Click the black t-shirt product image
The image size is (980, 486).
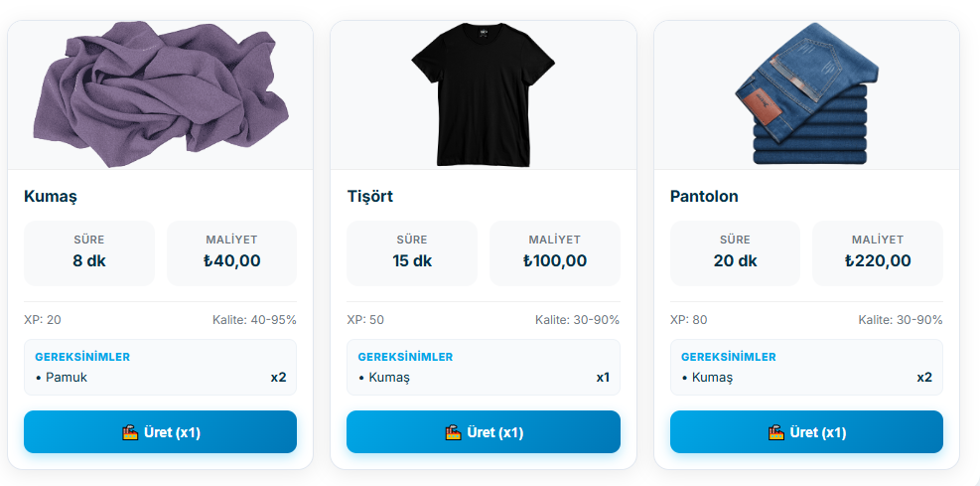[x=483, y=95]
